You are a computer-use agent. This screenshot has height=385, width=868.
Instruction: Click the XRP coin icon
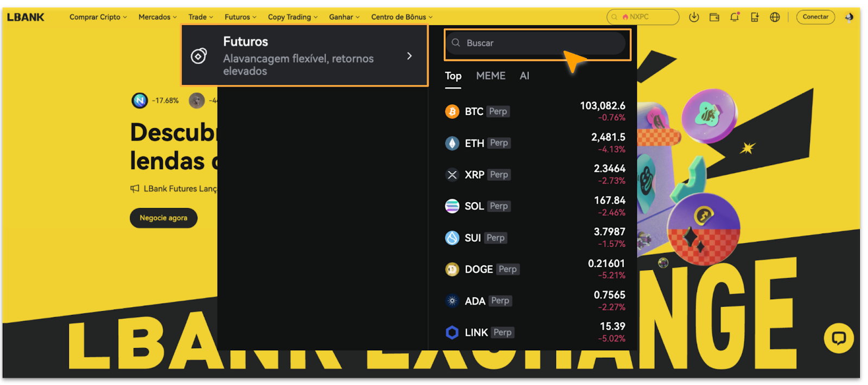[452, 174]
